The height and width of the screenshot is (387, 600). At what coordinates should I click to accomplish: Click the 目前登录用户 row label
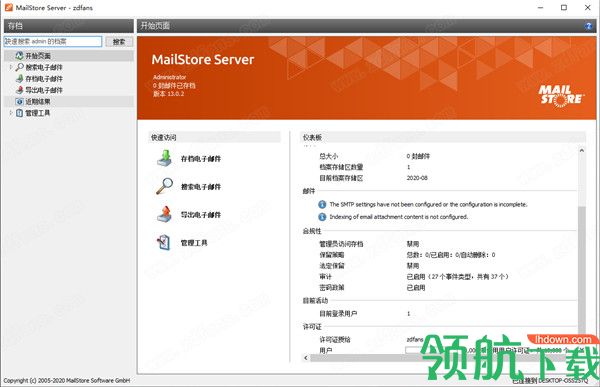[x=338, y=314]
